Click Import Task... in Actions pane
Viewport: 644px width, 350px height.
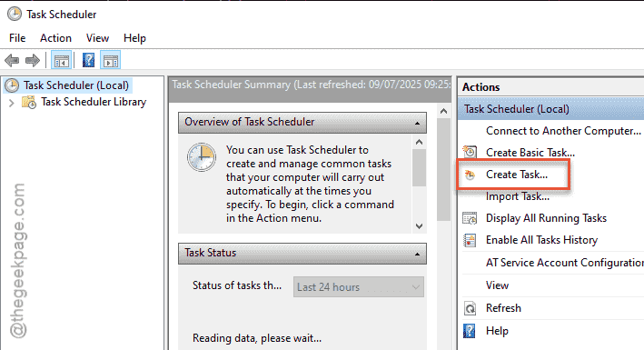(x=518, y=196)
